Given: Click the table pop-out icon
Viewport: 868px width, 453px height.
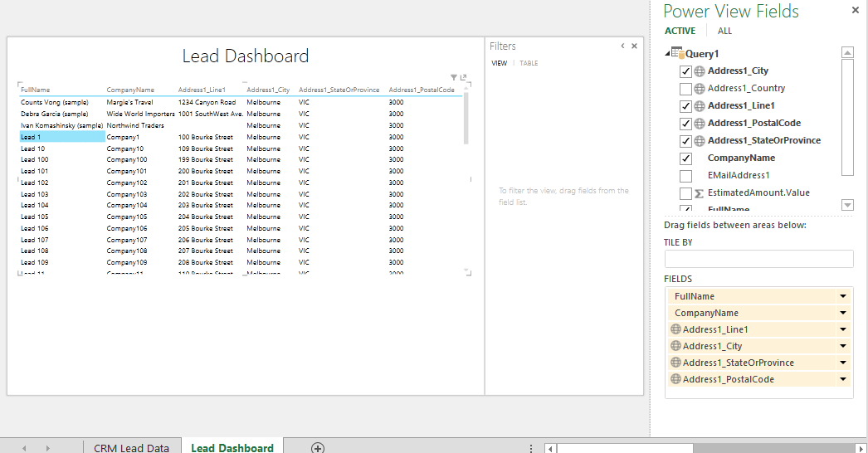Looking at the screenshot, I should (x=463, y=77).
